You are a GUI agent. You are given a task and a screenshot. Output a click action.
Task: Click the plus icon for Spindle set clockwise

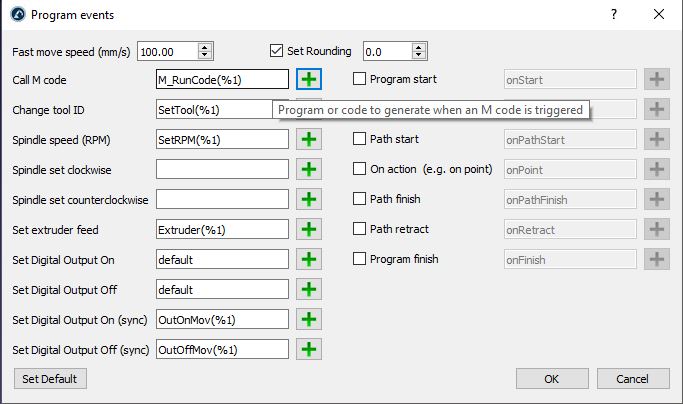point(310,169)
